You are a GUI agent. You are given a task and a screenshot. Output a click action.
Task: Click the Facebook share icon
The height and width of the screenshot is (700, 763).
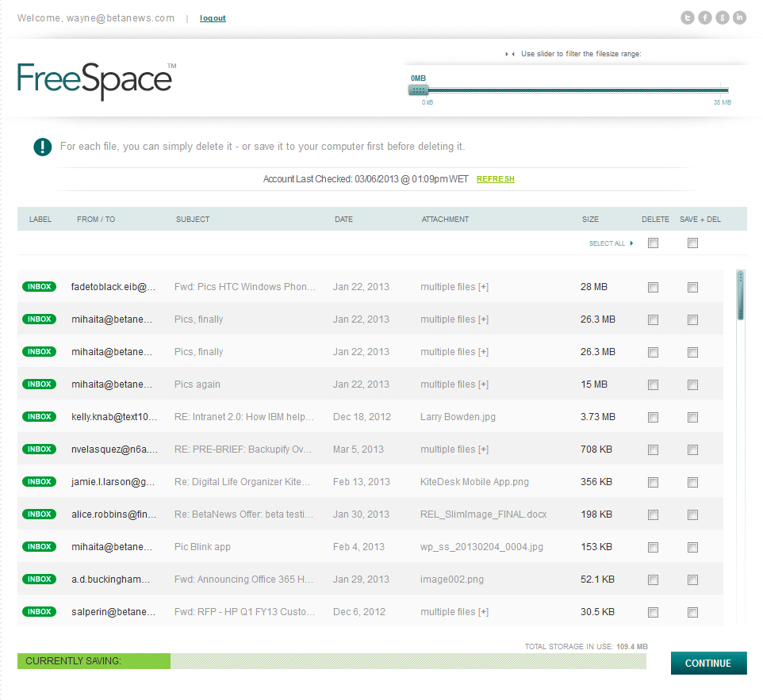[704, 17]
